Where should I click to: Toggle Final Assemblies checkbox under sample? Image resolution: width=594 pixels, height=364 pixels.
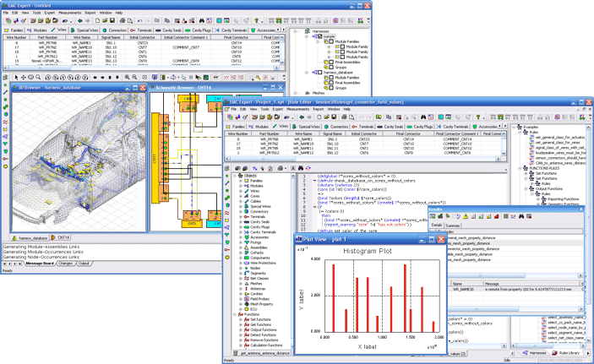coord(331,62)
